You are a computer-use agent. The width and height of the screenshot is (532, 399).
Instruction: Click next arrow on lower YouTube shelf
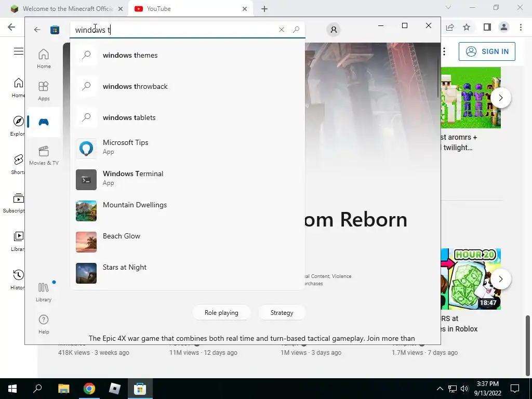pos(501,279)
